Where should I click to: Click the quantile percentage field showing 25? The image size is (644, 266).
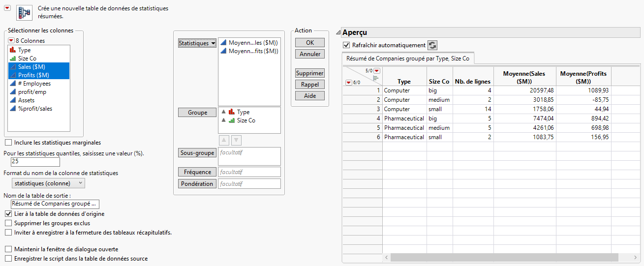(x=35, y=161)
